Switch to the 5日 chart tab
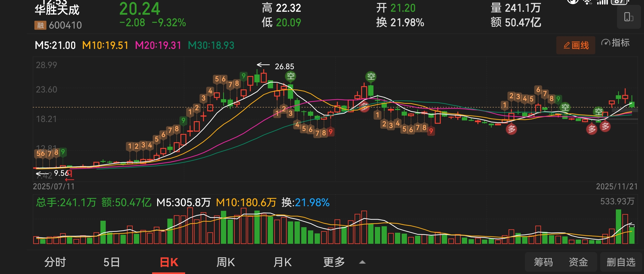 click(x=111, y=262)
